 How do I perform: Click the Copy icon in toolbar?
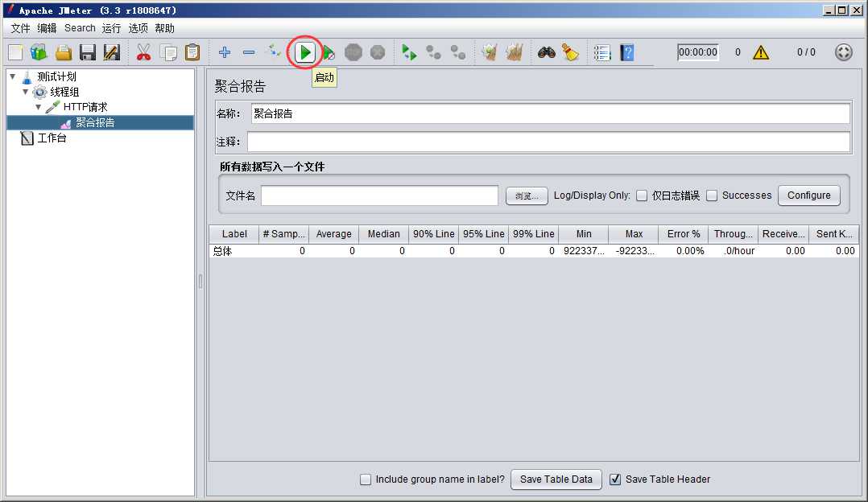pyautogui.click(x=168, y=52)
